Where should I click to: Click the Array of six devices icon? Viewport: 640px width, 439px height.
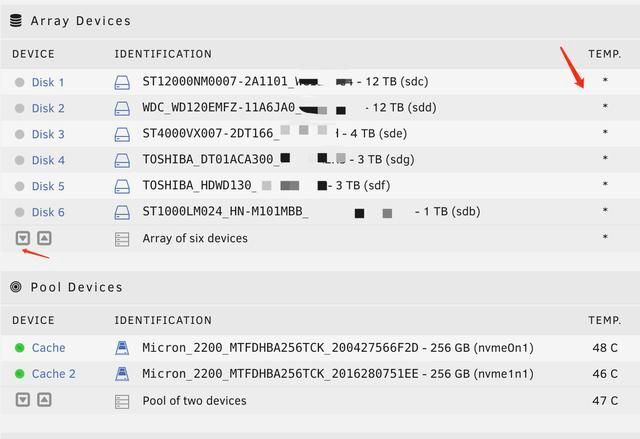122,239
